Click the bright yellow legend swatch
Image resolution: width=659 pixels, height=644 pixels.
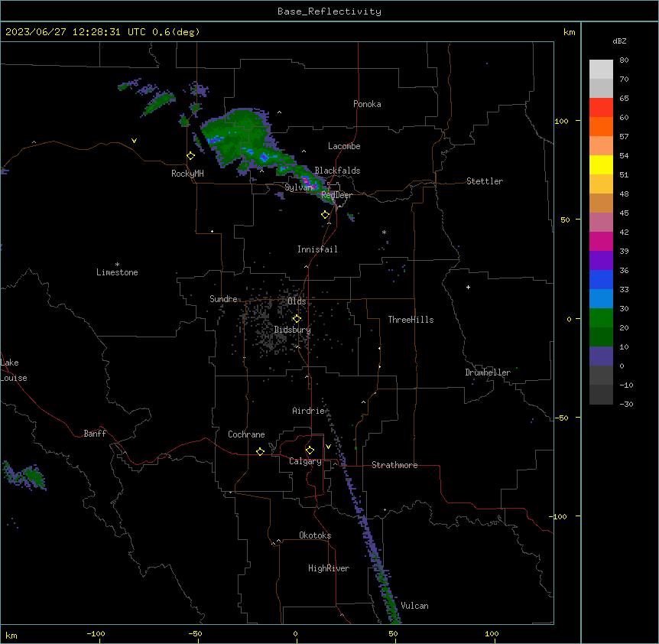point(601,164)
